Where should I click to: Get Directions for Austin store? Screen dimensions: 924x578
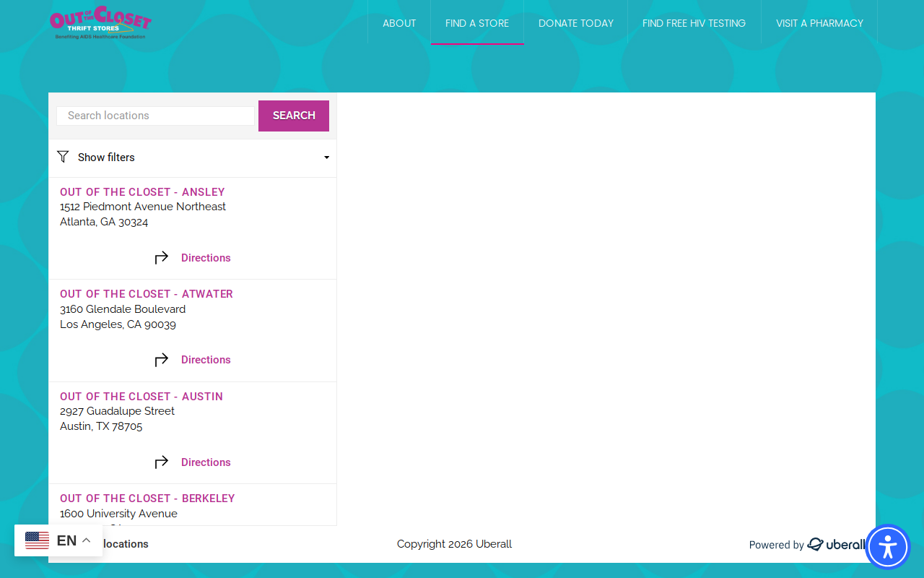(x=206, y=462)
